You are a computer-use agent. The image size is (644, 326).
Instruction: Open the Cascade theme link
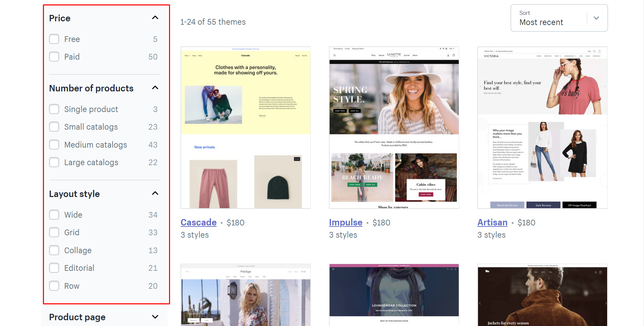(x=198, y=222)
